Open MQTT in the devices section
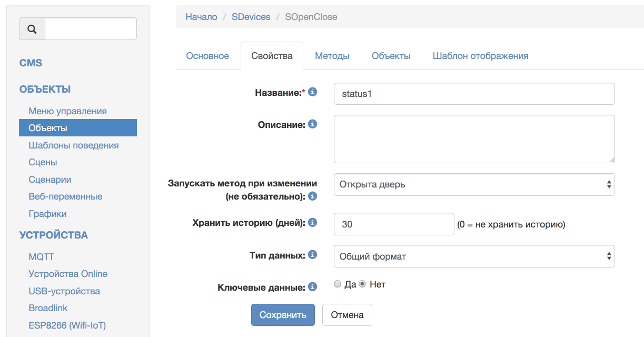Viewport: 644px width, 337px height. tap(41, 257)
